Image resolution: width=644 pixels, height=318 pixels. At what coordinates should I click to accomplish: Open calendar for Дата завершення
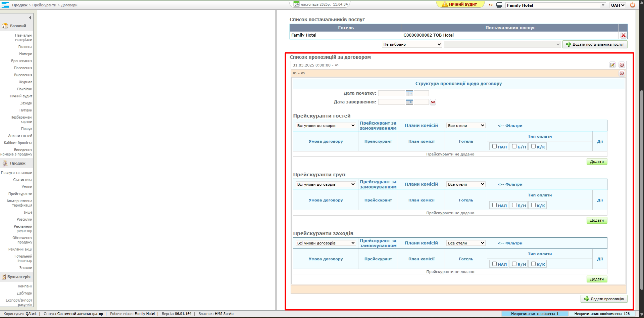click(x=409, y=102)
